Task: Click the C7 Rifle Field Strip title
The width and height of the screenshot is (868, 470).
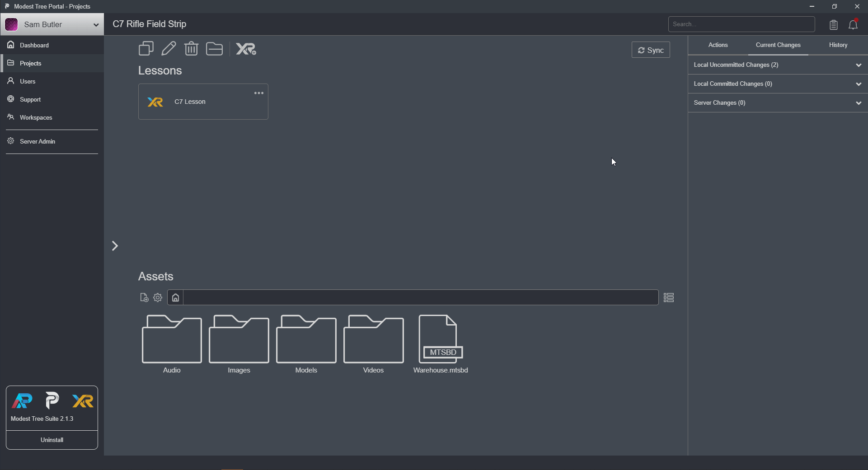Action: pos(150,24)
